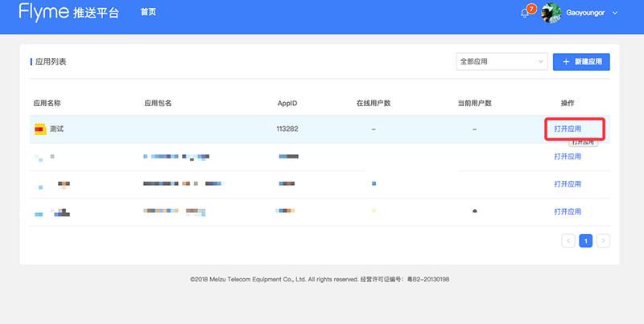Click the AppID 113282 cell

point(287,129)
